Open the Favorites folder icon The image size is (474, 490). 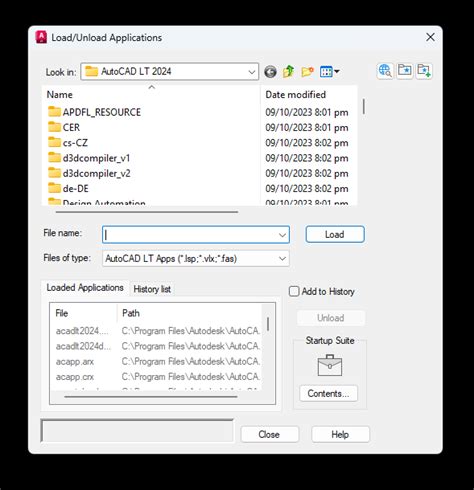pyautogui.click(x=405, y=71)
